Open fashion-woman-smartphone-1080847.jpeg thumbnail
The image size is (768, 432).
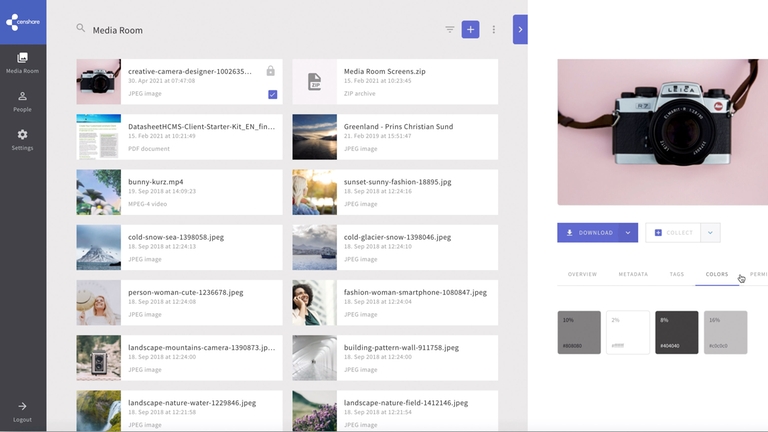tap(314, 303)
